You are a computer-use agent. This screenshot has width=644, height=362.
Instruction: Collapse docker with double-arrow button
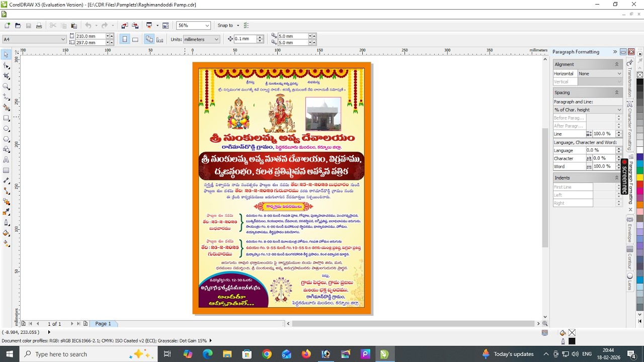pos(615,52)
